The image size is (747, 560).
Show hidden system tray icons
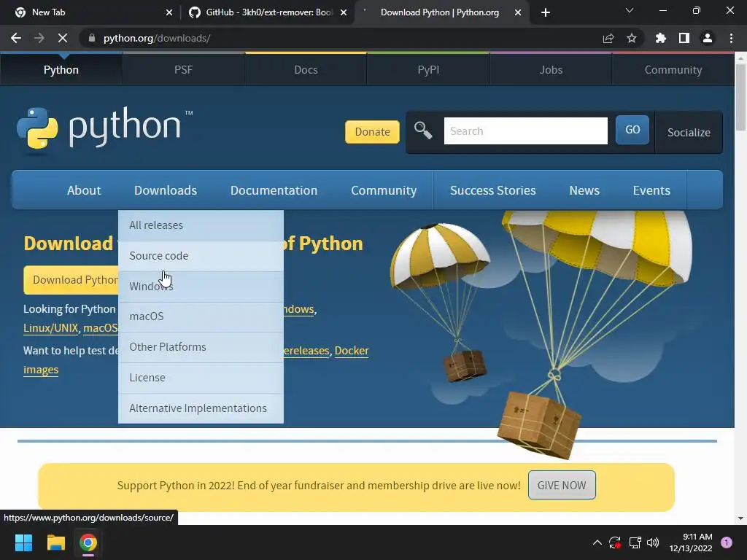pos(597,542)
